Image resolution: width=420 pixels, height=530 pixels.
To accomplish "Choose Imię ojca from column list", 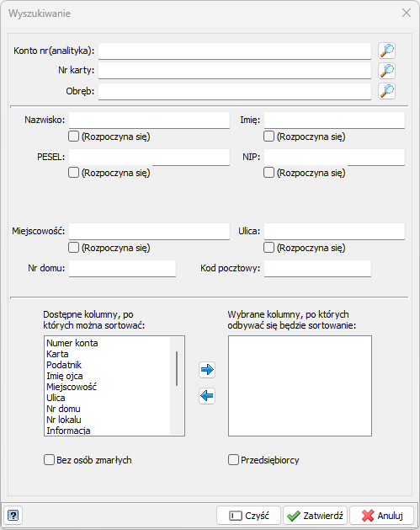I will 65,376.
